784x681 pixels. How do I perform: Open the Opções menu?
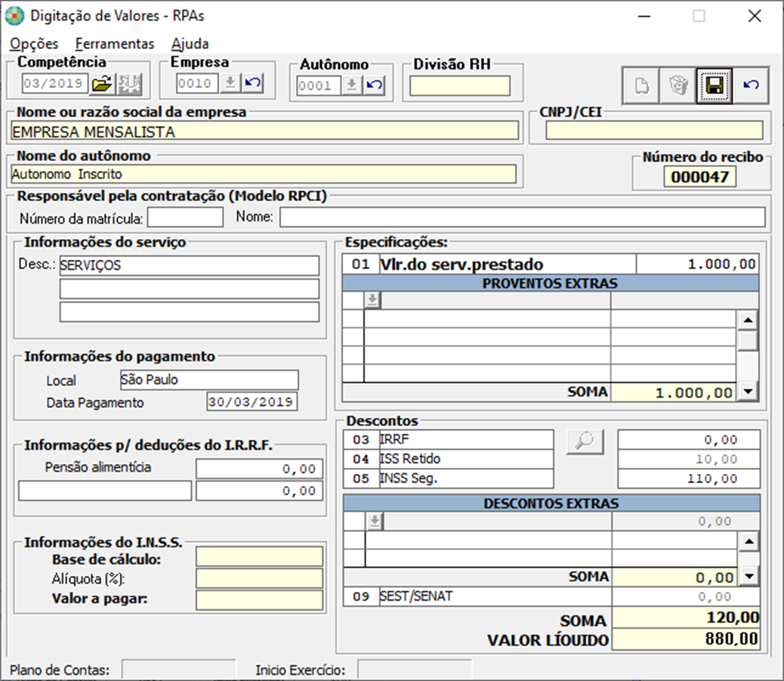click(34, 44)
